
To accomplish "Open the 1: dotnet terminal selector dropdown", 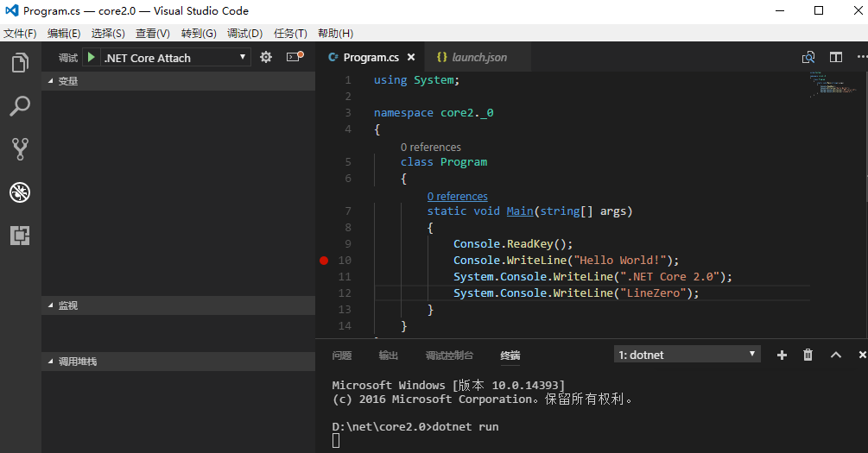I will pos(687,355).
